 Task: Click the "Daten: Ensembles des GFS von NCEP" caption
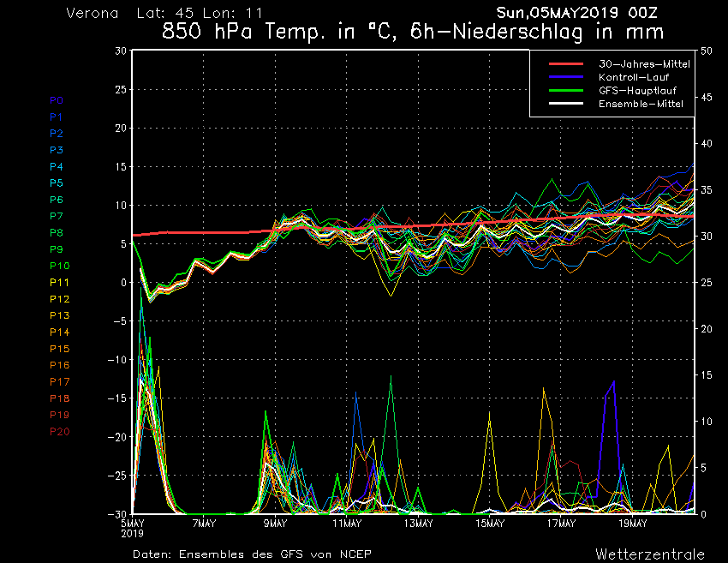pyautogui.click(x=252, y=554)
